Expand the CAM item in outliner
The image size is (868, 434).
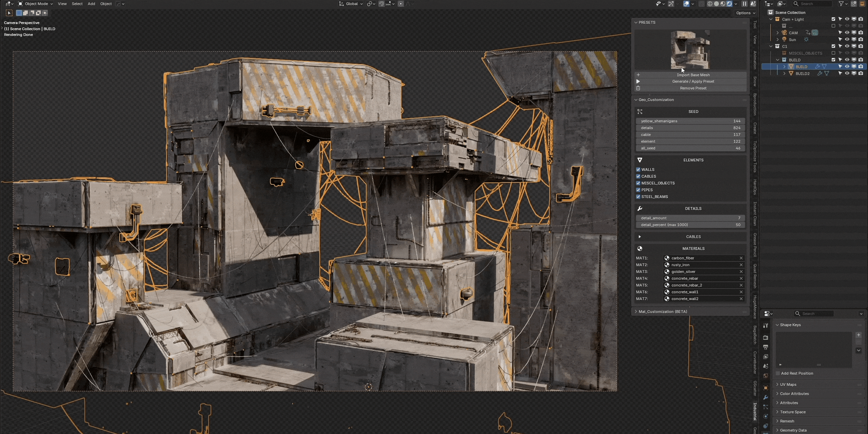(778, 33)
